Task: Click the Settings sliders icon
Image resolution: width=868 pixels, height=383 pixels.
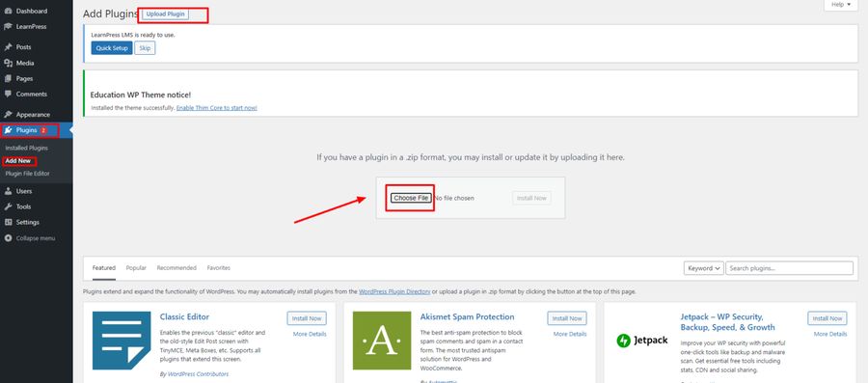Action: 9,222
